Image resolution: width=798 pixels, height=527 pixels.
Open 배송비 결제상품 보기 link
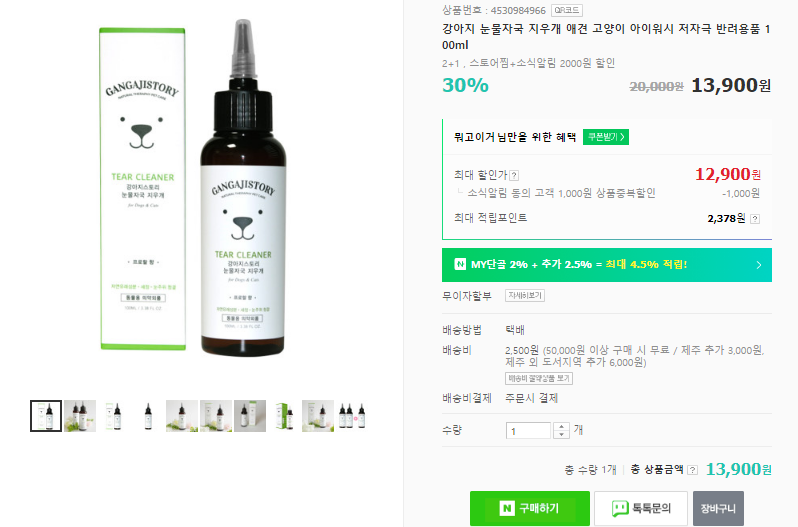coord(539,378)
